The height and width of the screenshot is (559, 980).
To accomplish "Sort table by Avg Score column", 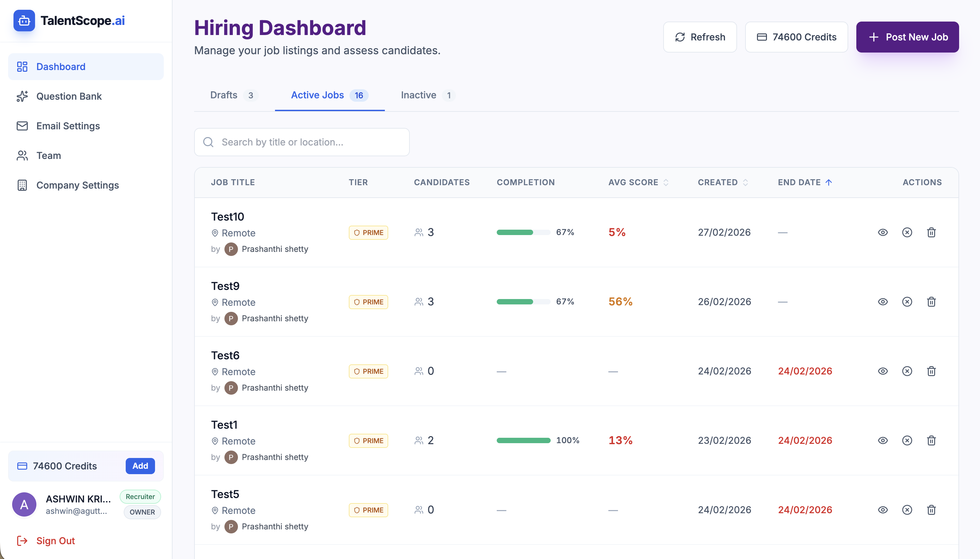I will (x=638, y=183).
